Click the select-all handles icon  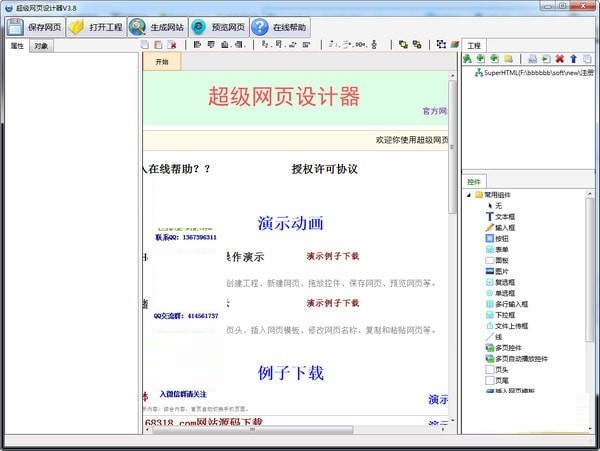pos(441,44)
